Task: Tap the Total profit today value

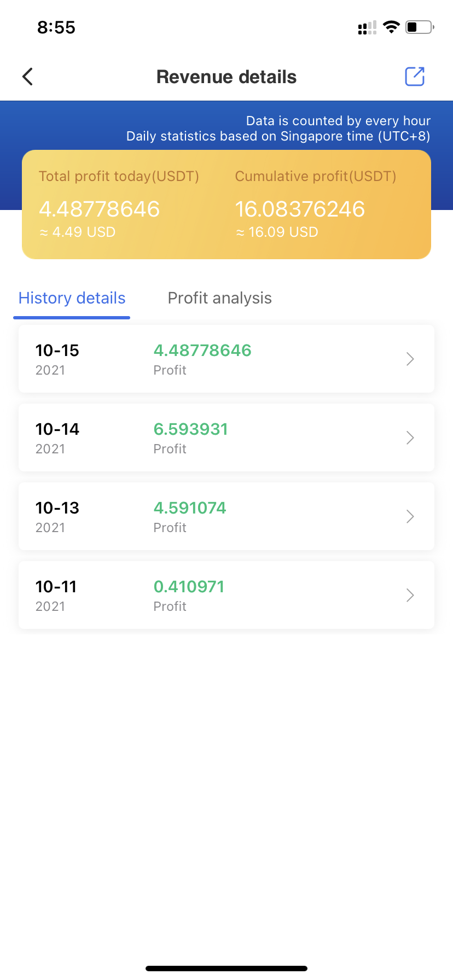Action: pyautogui.click(x=99, y=209)
